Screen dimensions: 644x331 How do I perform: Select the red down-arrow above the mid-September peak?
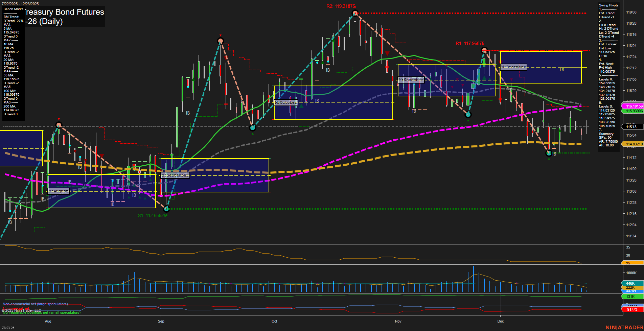pos(221,36)
